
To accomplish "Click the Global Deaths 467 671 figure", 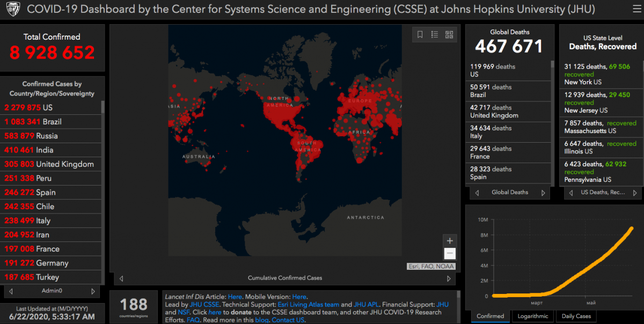I will pyautogui.click(x=509, y=47).
